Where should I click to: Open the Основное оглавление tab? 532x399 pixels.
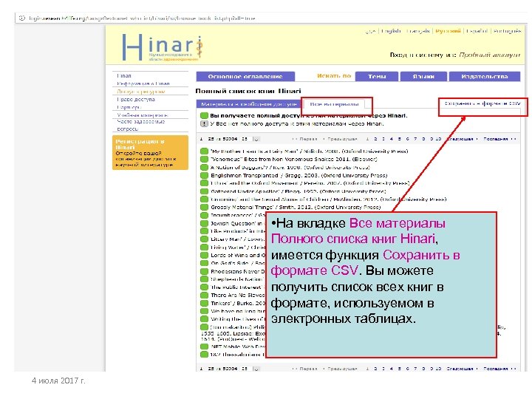(x=245, y=76)
